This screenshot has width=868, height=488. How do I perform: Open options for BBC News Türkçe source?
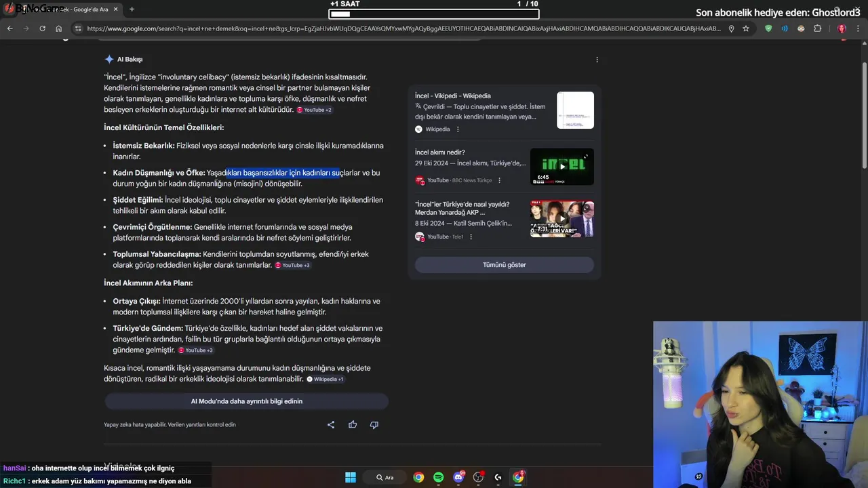500,180
